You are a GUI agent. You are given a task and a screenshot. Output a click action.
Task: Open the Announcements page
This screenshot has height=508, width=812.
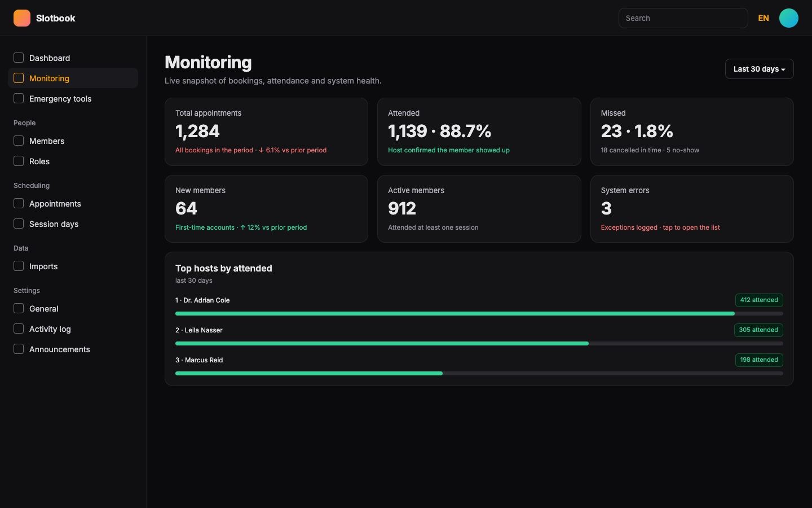click(73, 349)
